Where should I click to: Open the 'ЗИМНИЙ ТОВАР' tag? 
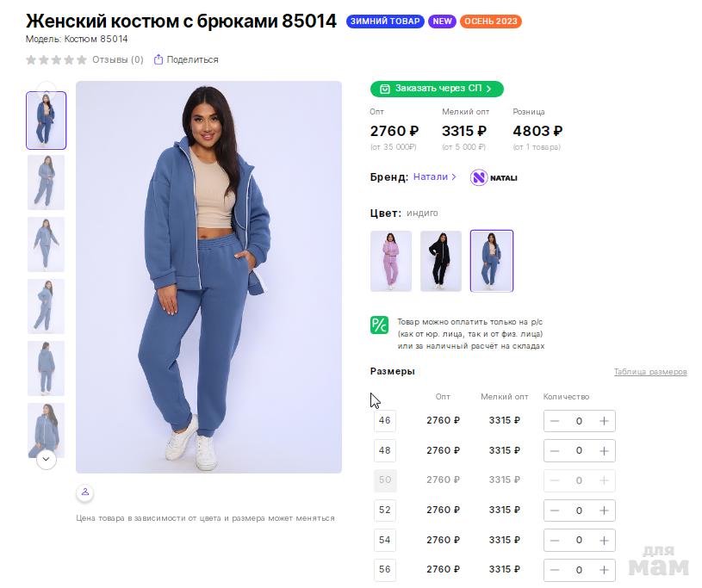tap(385, 22)
